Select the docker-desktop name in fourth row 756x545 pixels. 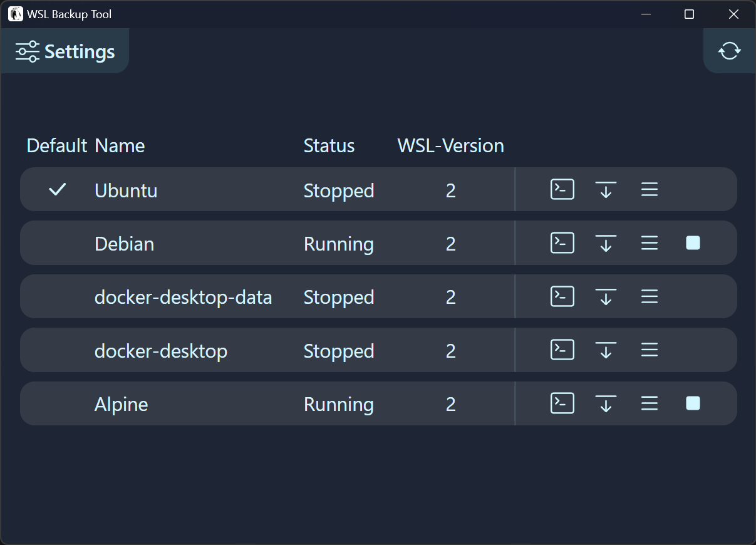coord(161,351)
